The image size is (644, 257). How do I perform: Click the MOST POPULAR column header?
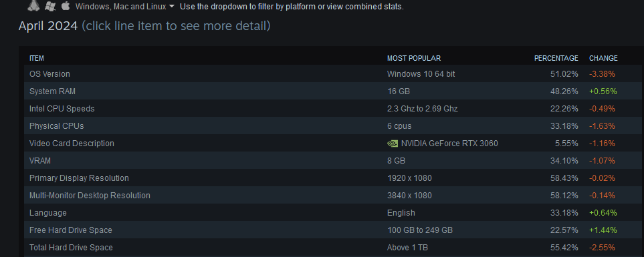(413, 58)
